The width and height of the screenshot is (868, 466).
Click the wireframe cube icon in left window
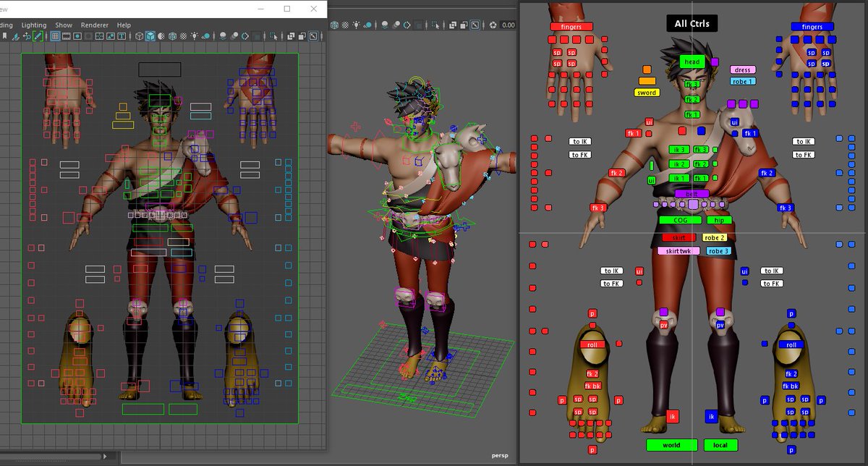tap(139, 36)
